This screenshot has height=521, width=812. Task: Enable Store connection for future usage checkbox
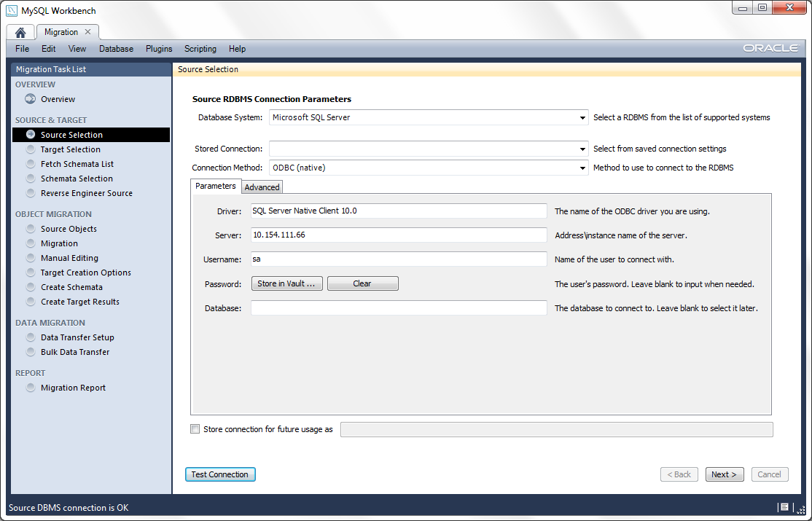coord(195,429)
